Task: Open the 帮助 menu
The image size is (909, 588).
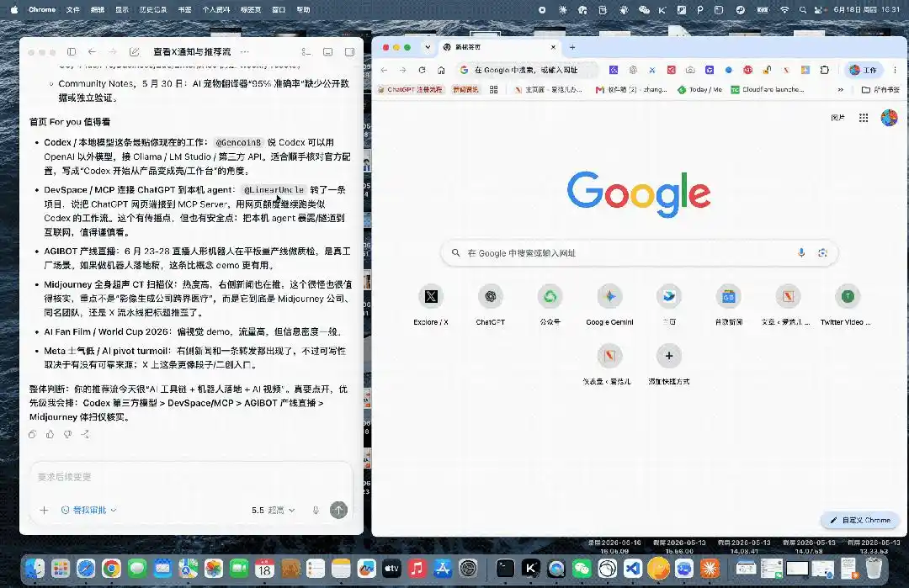Action: tap(303, 10)
